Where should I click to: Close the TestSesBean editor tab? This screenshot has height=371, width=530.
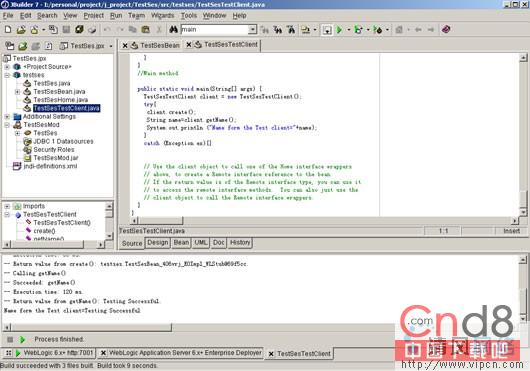[125, 45]
